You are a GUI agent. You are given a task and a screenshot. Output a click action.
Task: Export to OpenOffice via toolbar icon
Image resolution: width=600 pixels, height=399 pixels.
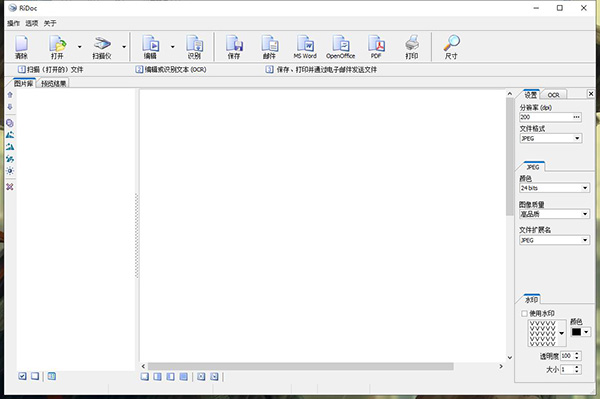pos(341,47)
